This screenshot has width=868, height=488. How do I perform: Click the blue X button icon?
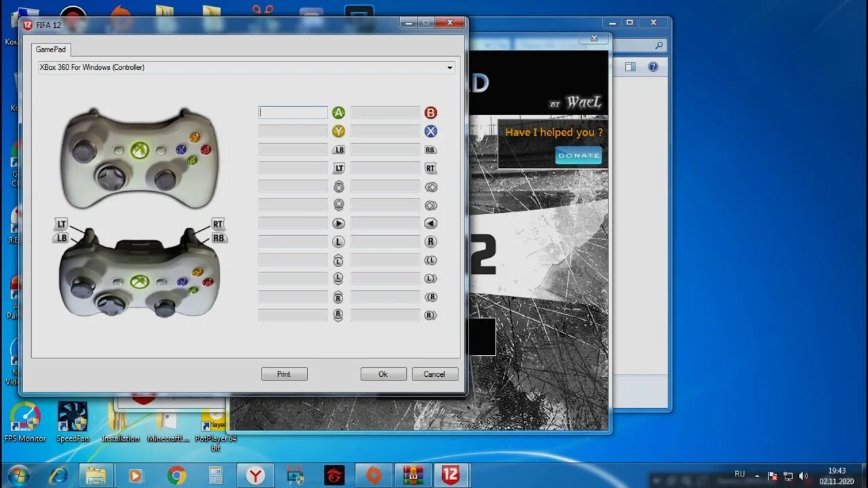point(431,131)
